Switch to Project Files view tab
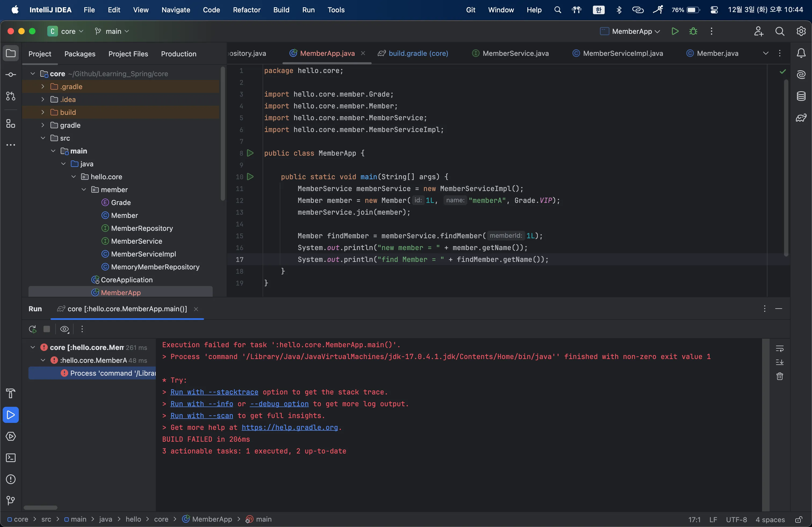This screenshot has width=812, height=527. pyautogui.click(x=128, y=54)
